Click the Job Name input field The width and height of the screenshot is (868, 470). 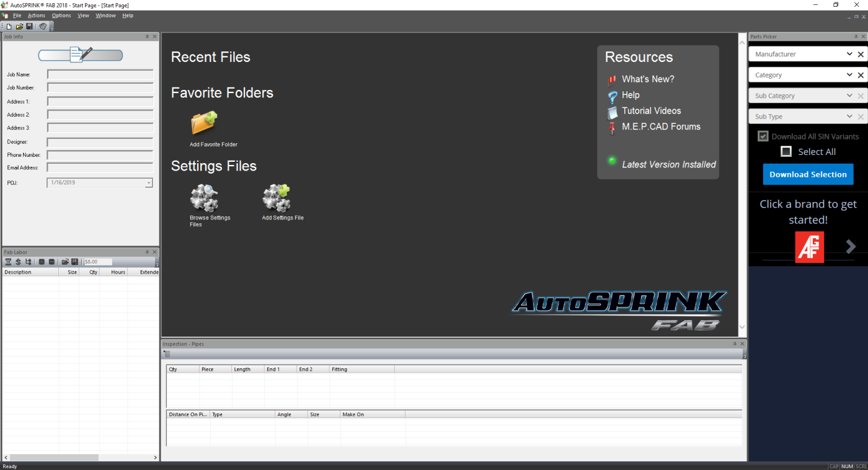point(100,74)
